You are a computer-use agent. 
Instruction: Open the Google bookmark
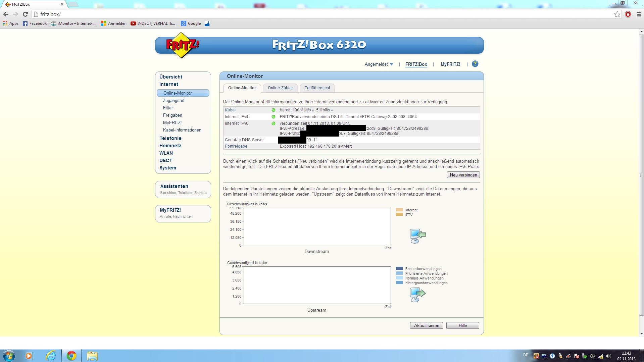pyautogui.click(x=191, y=23)
